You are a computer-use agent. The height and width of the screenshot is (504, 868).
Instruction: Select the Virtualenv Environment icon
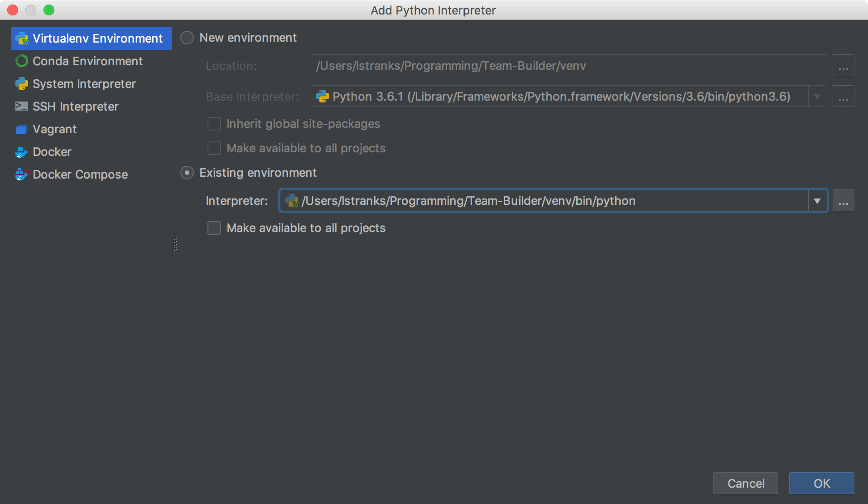tap(21, 39)
